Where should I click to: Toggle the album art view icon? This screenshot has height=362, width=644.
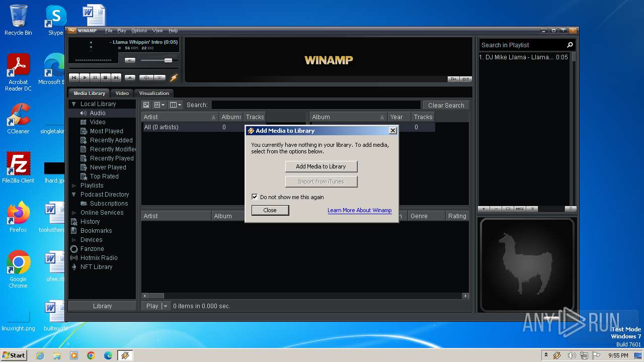(146, 105)
